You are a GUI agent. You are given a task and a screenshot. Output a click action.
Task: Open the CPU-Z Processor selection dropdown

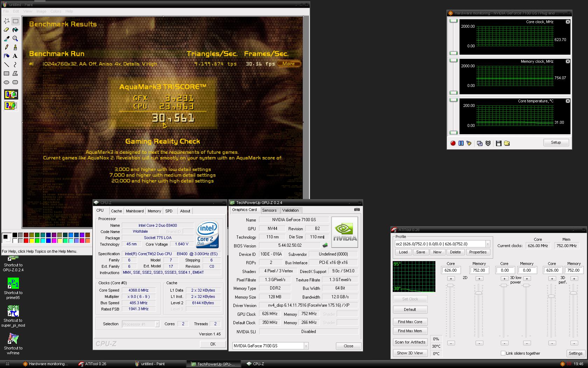pos(157,324)
